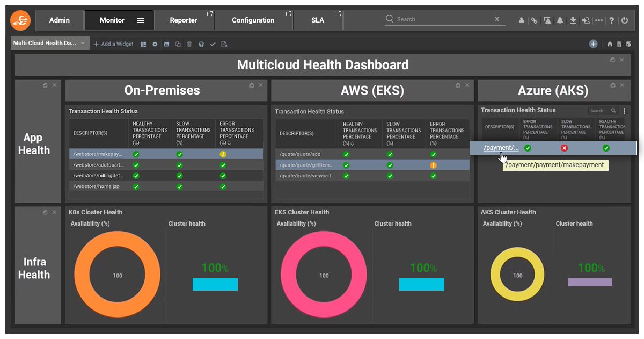Click the edit icon on App Health widget

click(45, 85)
